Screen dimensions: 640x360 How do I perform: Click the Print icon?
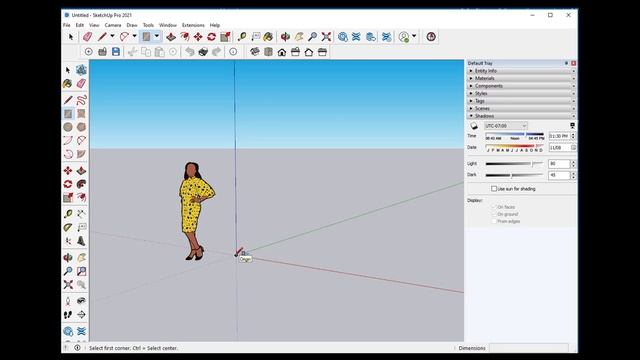click(x=203, y=52)
